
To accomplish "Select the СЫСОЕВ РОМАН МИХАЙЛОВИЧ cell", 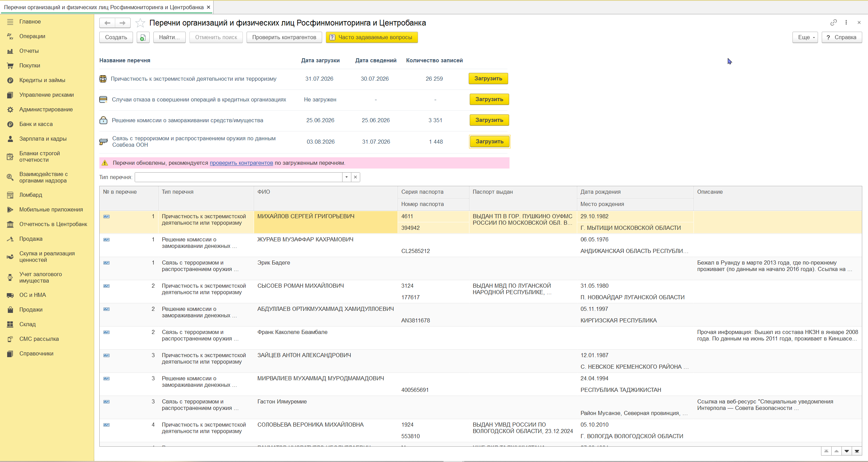I will tap(325, 292).
